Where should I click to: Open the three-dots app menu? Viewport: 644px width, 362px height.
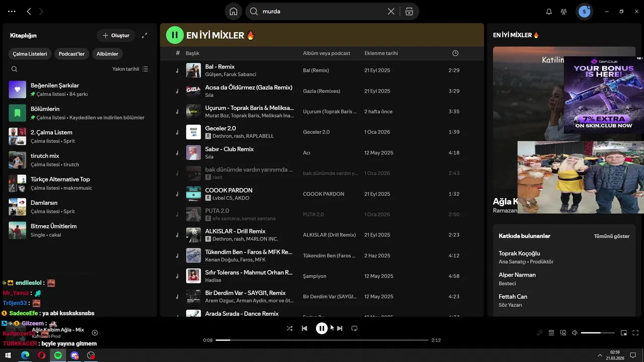[12, 11]
